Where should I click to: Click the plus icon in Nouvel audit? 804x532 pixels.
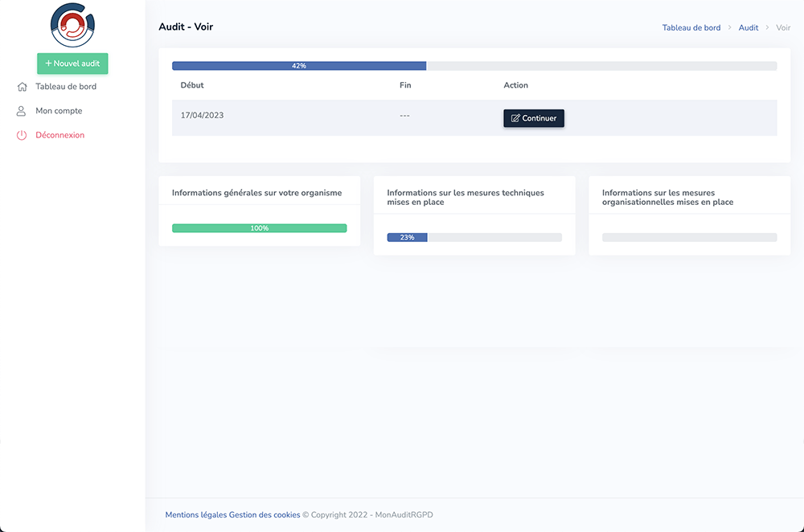[48, 63]
